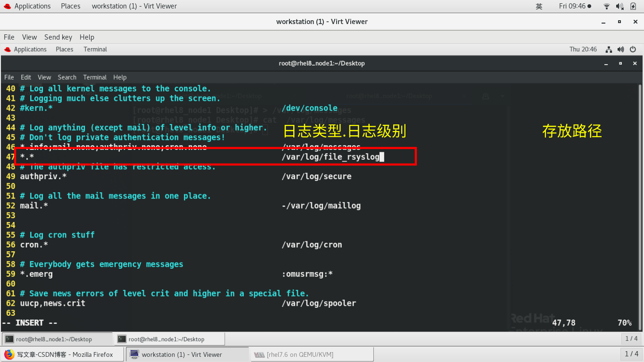Click *.emerg selector on line 59
The width and height of the screenshot is (644, 362).
point(36,274)
